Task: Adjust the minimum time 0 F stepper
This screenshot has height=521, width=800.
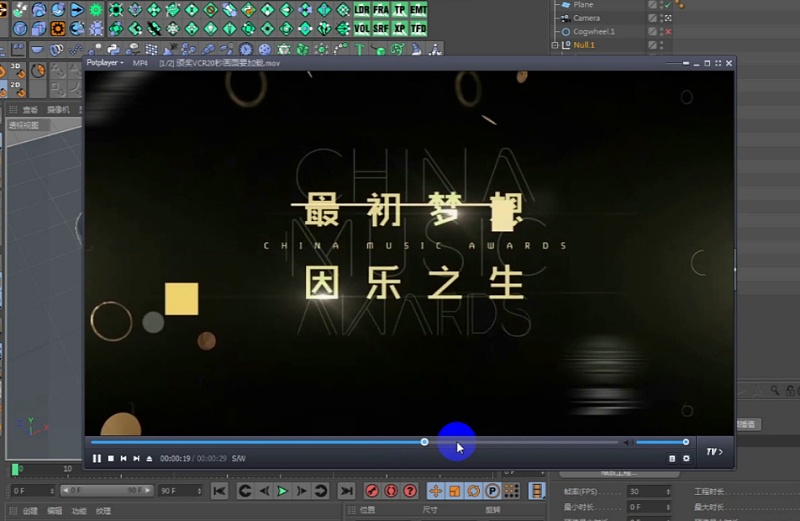Action: [x=668, y=507]
